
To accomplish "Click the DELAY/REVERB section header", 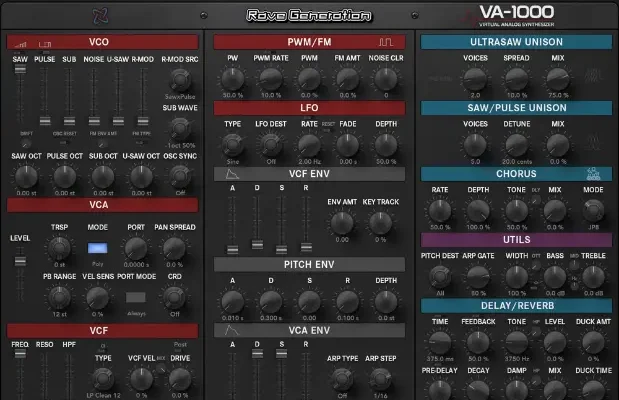I will point(515,304).
